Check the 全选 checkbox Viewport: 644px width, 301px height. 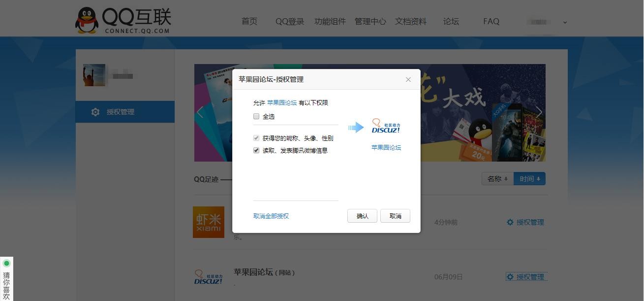coord(256,117)
